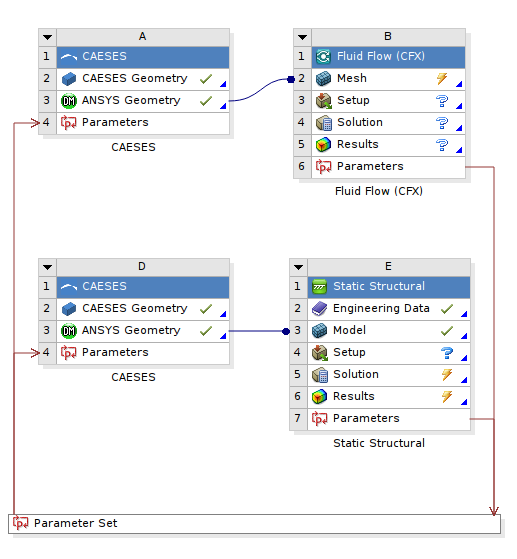Click Parameters icon in system A
Screen dimensions: 517x559
click(x=69, y=123)
